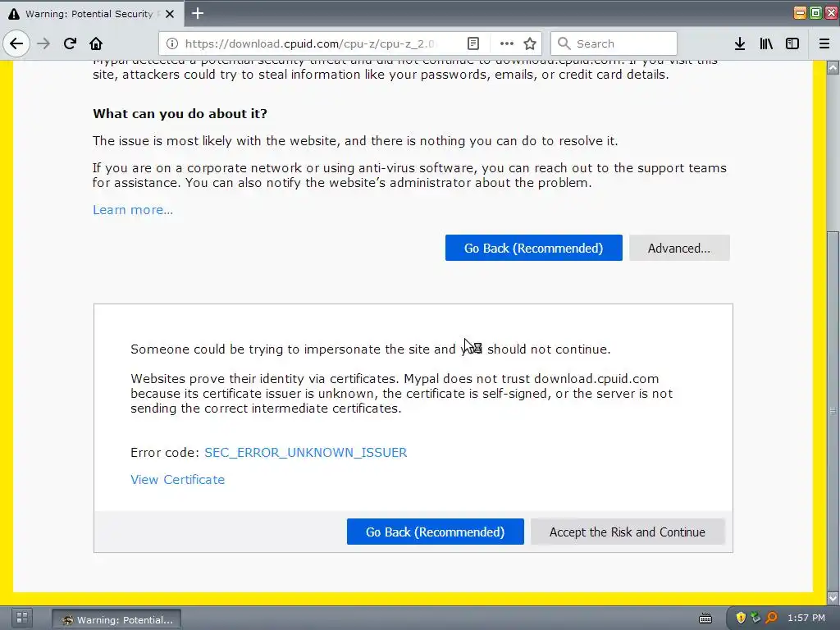
Task: Open the Learn more link
Action: click(x=133, y=209)
